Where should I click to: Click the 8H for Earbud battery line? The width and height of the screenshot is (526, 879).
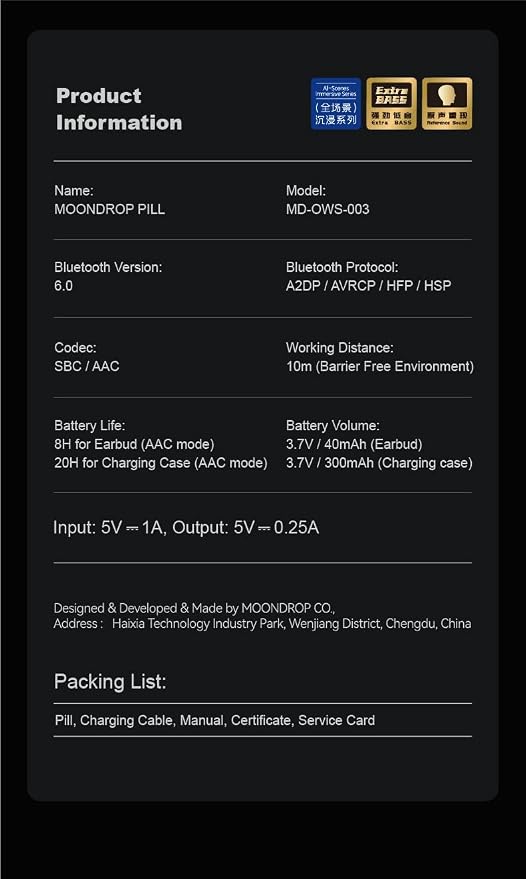134,445
